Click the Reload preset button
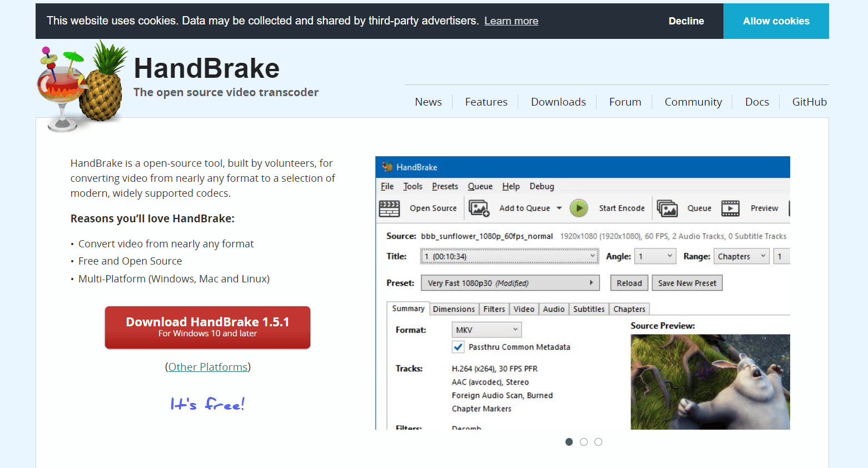868x468 pixels. click(629, 283)
